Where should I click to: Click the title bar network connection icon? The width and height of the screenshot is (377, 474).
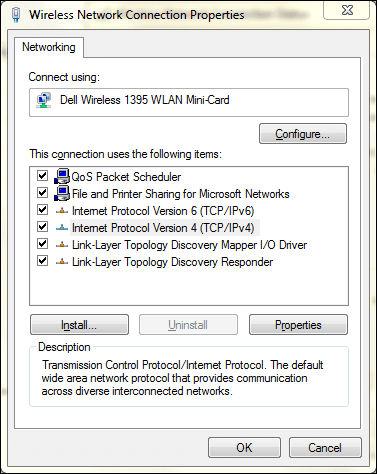point(16,15)
